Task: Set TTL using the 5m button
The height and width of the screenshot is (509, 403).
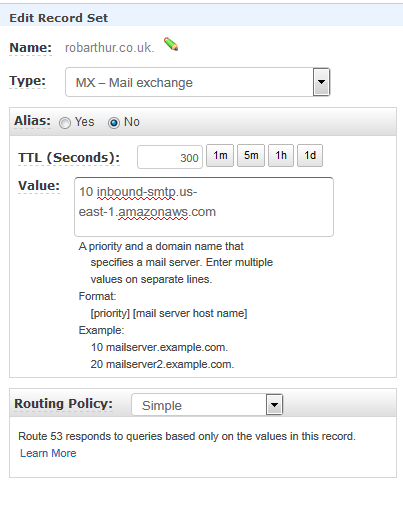Action: pos(251,155)
